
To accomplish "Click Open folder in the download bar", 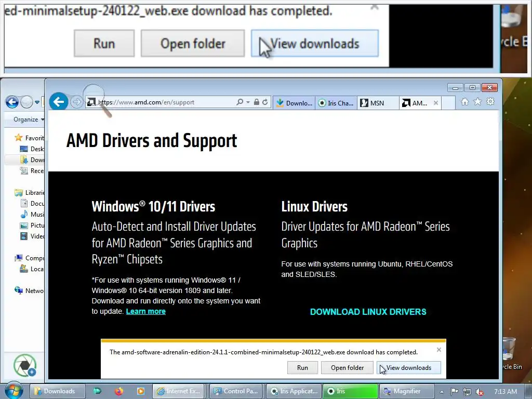I will click(x=347, y=368).
